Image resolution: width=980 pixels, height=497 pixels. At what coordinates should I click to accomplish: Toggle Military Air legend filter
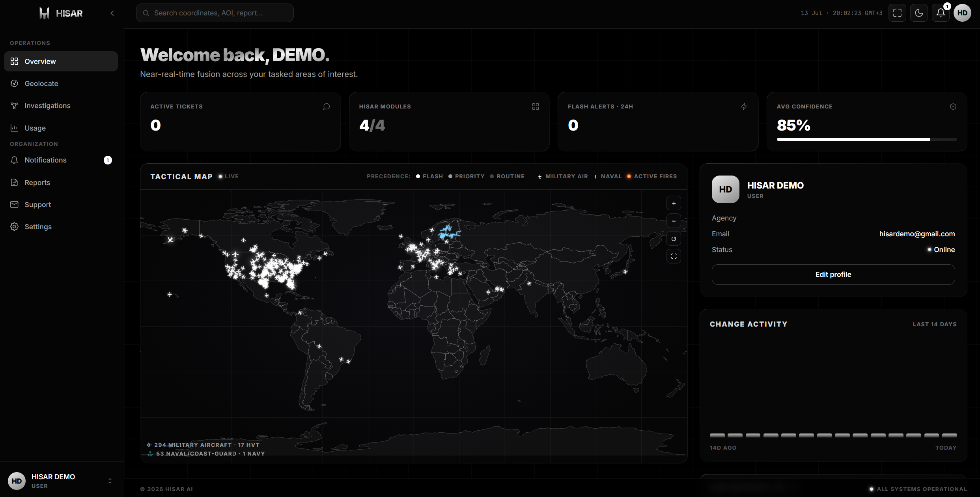563,176
